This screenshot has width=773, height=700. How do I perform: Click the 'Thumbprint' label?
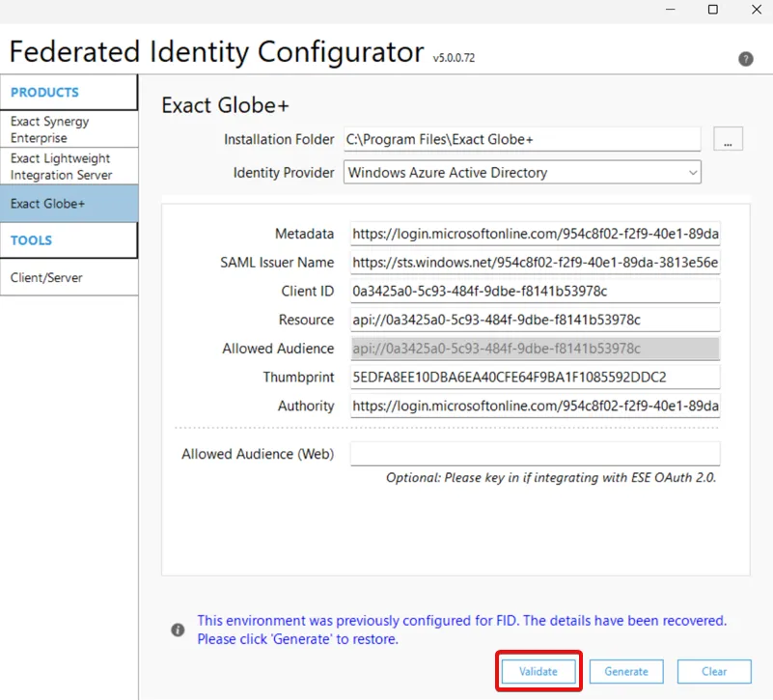coord(298,377)
